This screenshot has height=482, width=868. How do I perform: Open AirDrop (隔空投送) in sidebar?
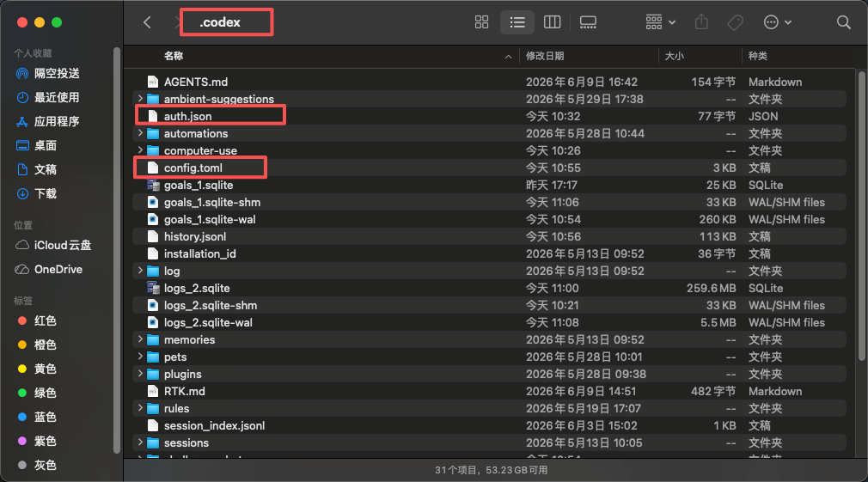pos(57,73)
